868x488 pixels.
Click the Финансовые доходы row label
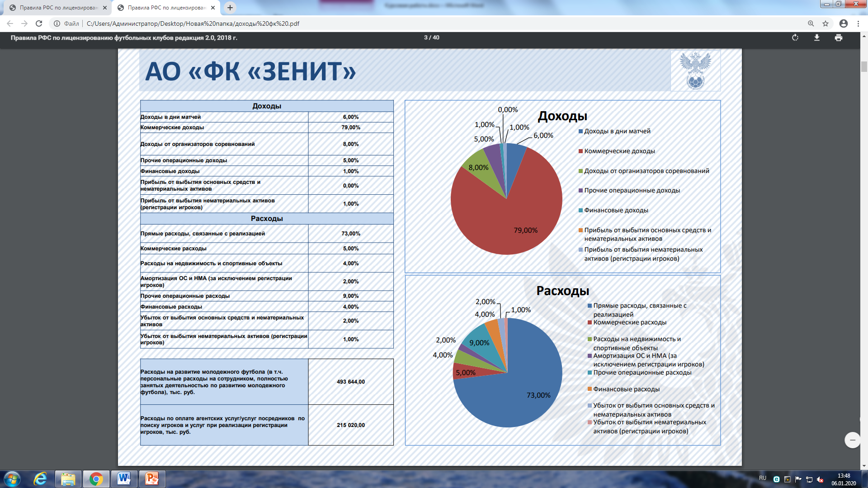(170, 171)
